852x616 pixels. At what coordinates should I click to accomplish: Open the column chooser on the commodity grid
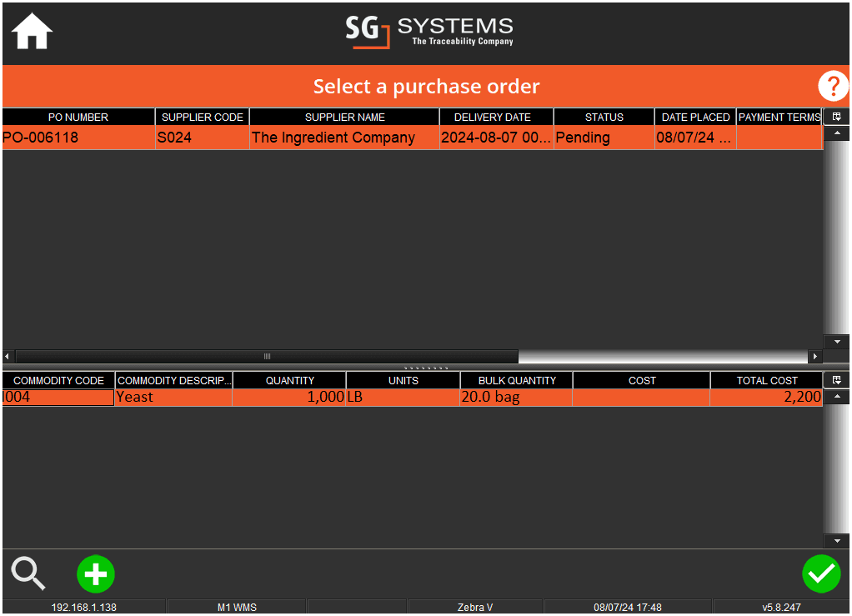tap(836, 380)
